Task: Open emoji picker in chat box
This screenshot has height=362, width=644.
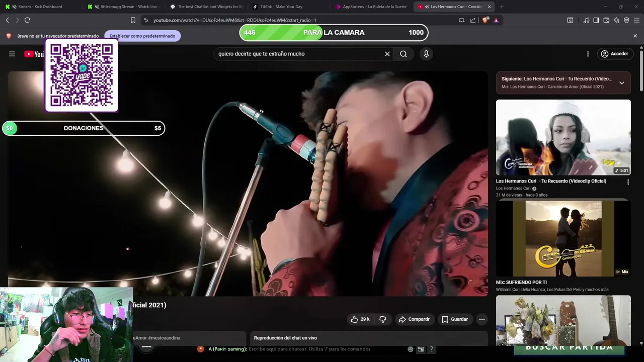Action: [x=411, y=349]
